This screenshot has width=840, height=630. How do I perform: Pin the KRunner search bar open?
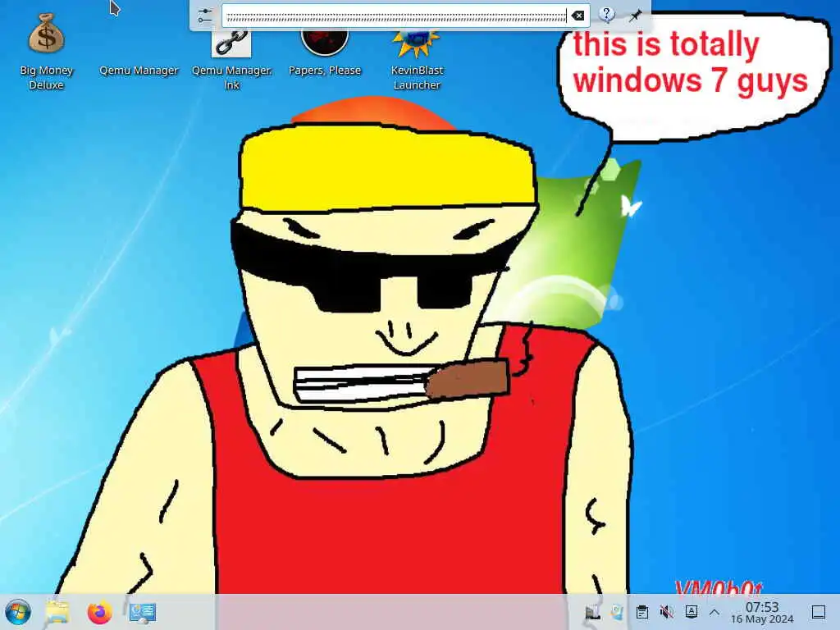coord(636,15)
